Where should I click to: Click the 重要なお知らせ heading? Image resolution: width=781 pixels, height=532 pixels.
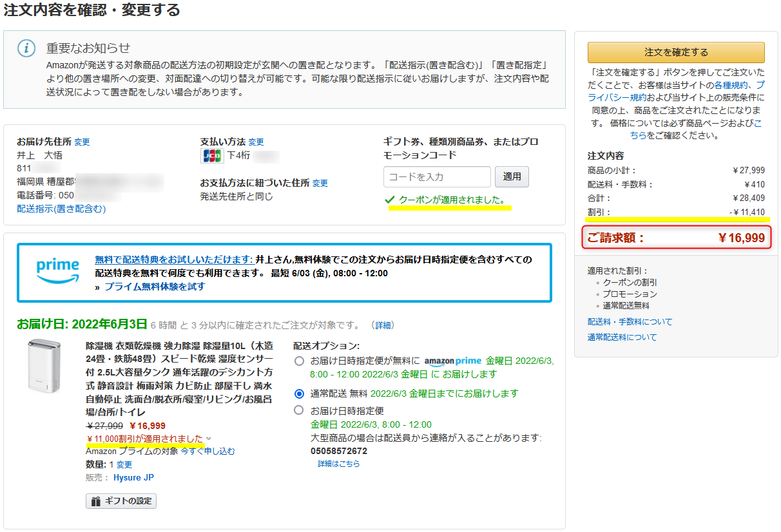point(88,48)
